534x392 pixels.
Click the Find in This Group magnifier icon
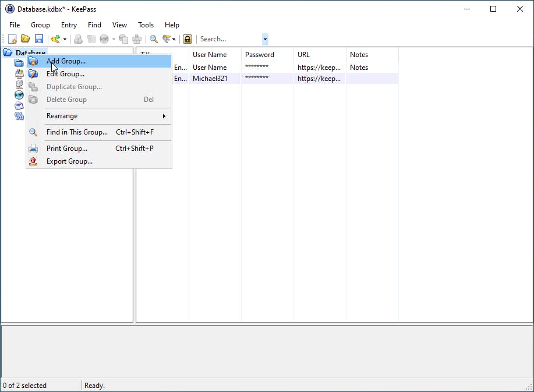point(33,132)
